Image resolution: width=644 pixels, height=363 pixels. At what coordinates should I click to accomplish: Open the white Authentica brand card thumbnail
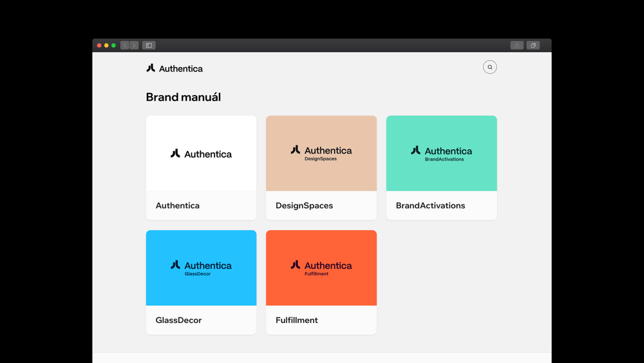coord(201,153)
